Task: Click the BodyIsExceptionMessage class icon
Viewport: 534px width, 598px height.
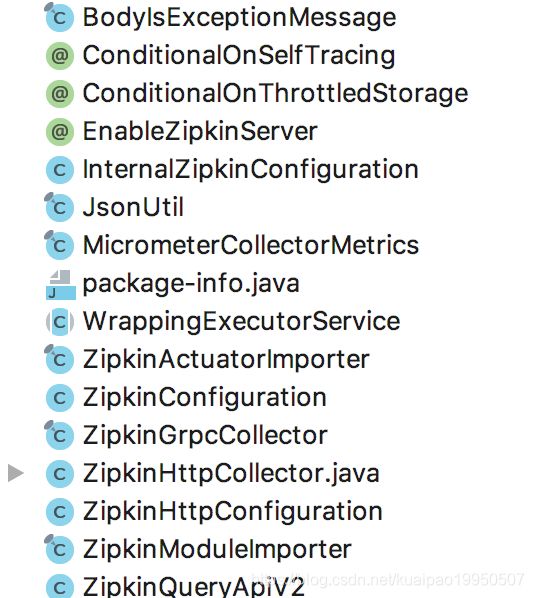Action: 59,17
